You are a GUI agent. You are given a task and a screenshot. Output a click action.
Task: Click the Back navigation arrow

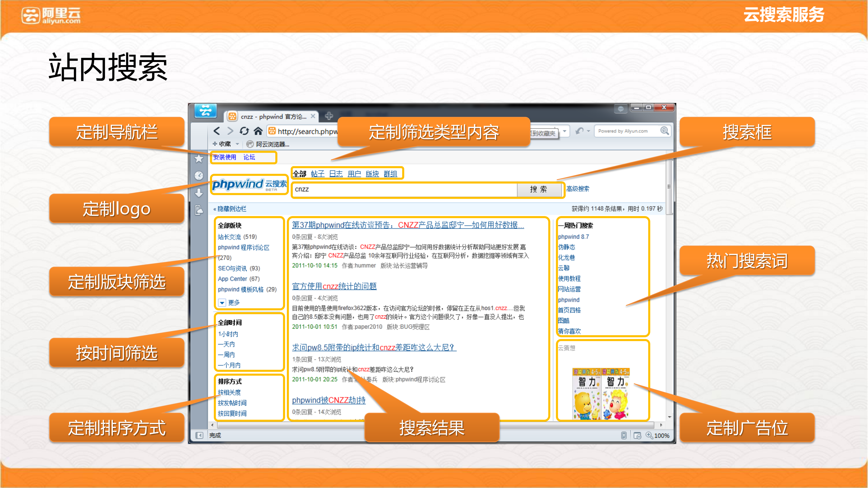coord(217,131)
